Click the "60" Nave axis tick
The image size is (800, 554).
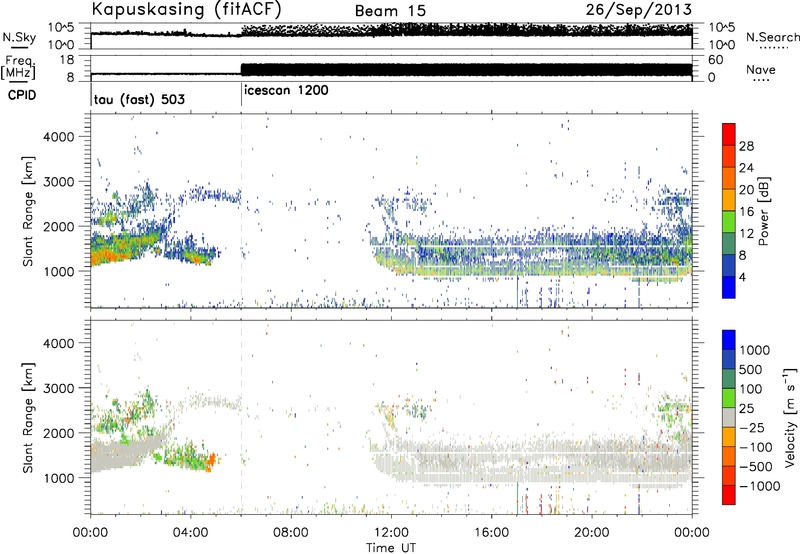click(x=715, y=60)
